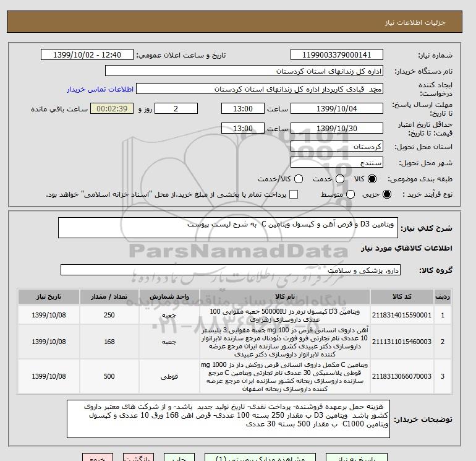476x461 pixels.
Task: Select the کالا radio button
Action: tap(372, 179)
